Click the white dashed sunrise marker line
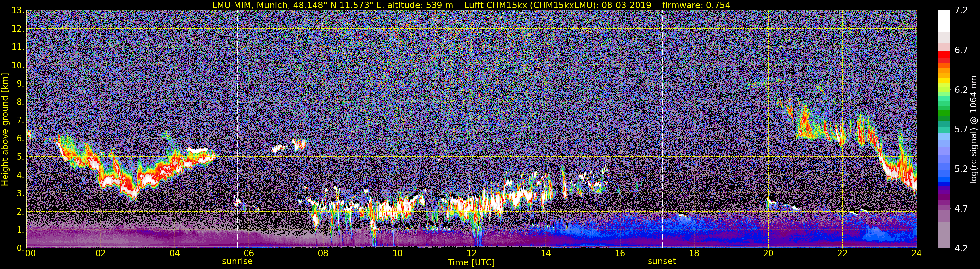Viewport: 980px width, 269px height. click(237, 129)
